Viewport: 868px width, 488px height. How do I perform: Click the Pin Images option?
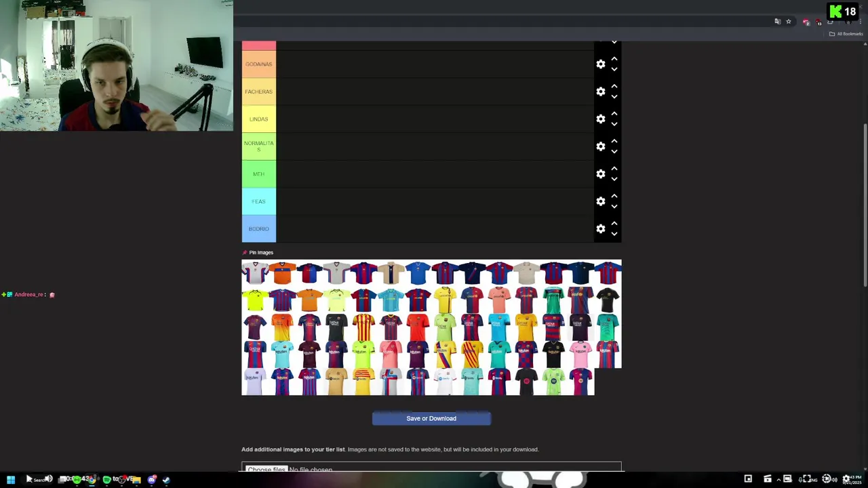[x=258, y=253]
